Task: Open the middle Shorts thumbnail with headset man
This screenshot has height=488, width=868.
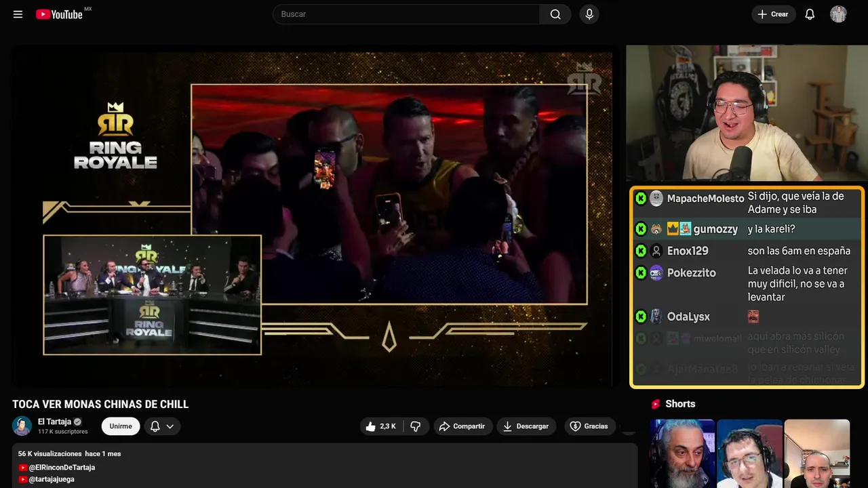Action: tap(749, 453)
